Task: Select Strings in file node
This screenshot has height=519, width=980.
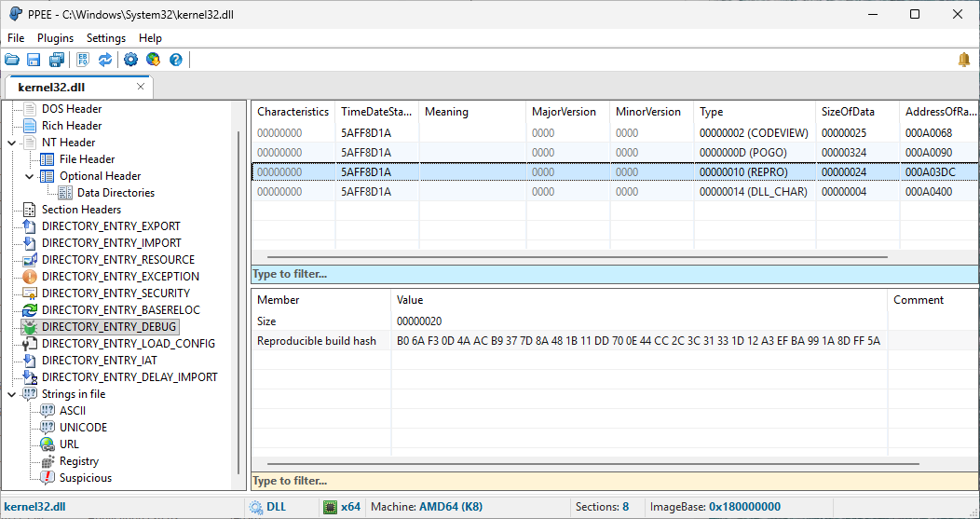Action: (x=73, y=394)
